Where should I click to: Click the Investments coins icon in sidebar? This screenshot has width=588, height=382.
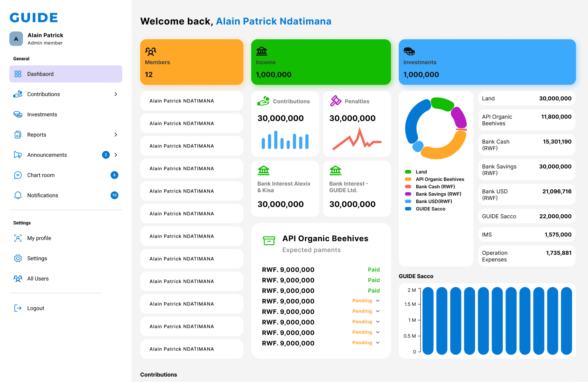pyautogui.click(x=18, y=114)
